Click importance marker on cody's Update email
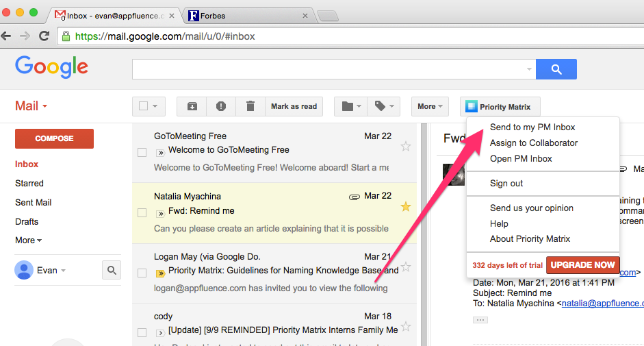 [x=160, y=333]
